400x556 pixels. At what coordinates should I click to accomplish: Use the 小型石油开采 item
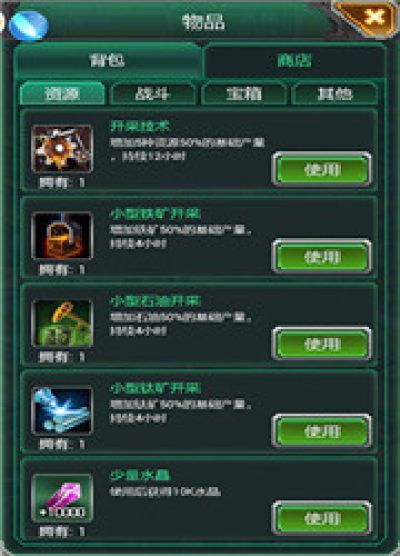tap(322, 344)
